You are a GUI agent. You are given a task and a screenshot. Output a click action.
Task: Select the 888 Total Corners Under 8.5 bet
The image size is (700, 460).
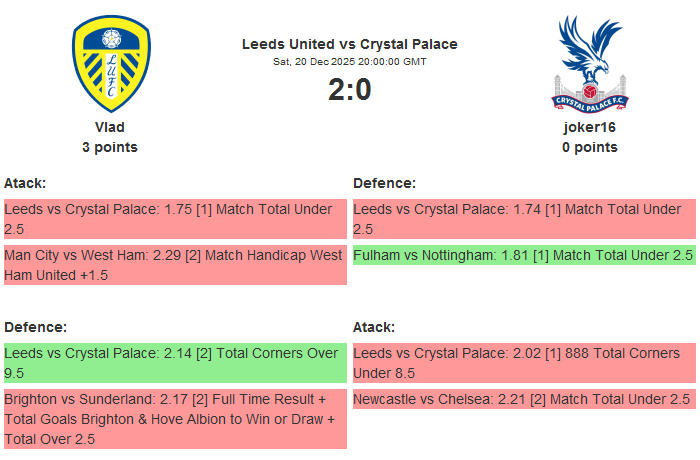pos(524,363)
